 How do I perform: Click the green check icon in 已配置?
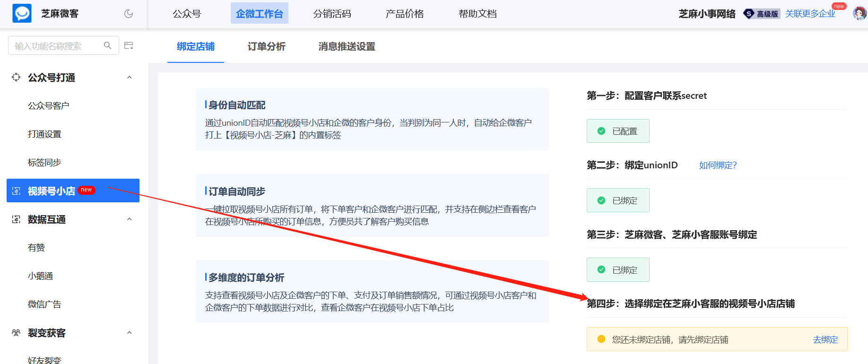click(601, 131)
